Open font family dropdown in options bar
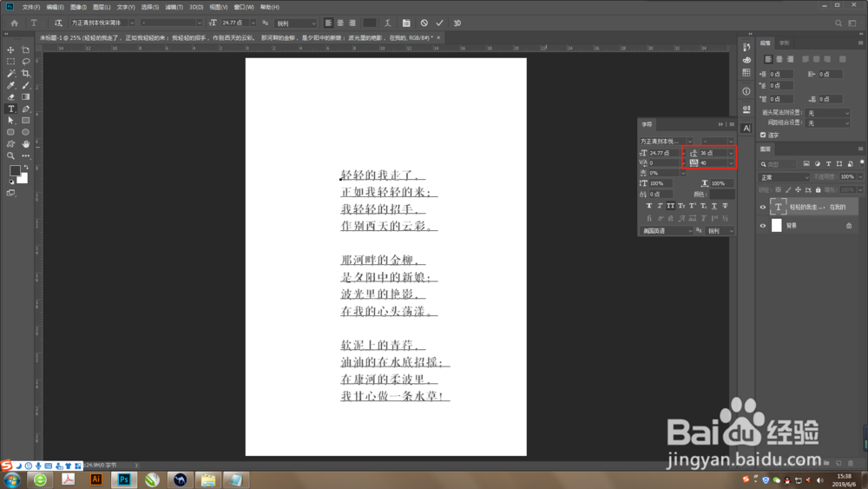 (132, 23)
